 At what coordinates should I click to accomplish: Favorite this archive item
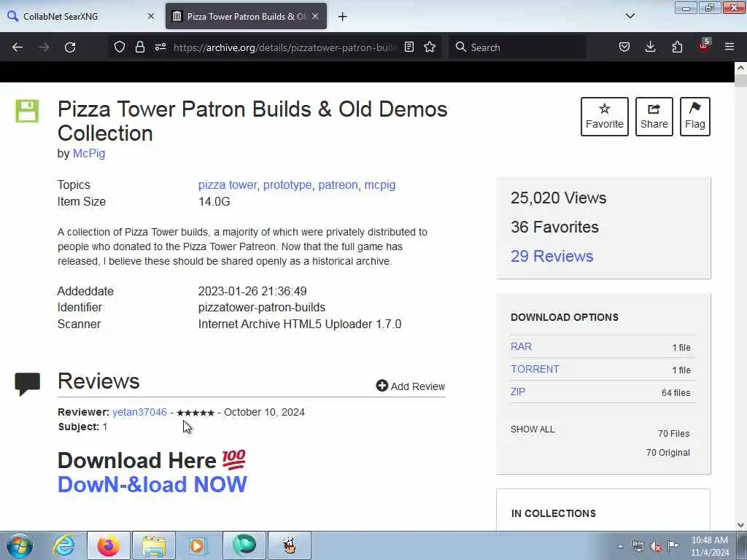pyautogui.click(x=605, y=117)
